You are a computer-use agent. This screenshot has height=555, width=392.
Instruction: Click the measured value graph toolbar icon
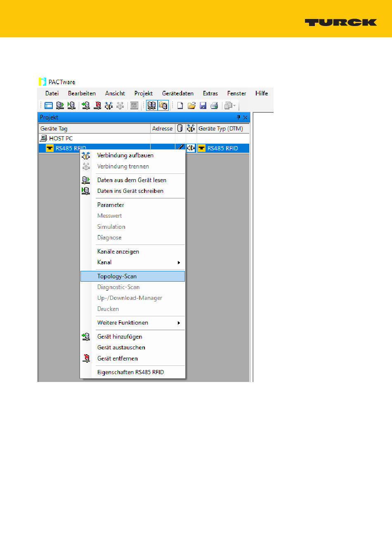click(134, 106)
